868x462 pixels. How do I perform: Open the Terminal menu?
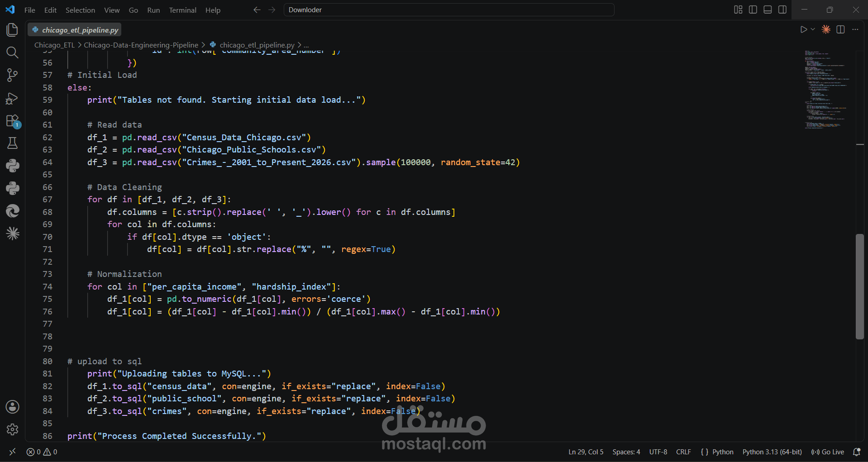[x=182, y=10]
